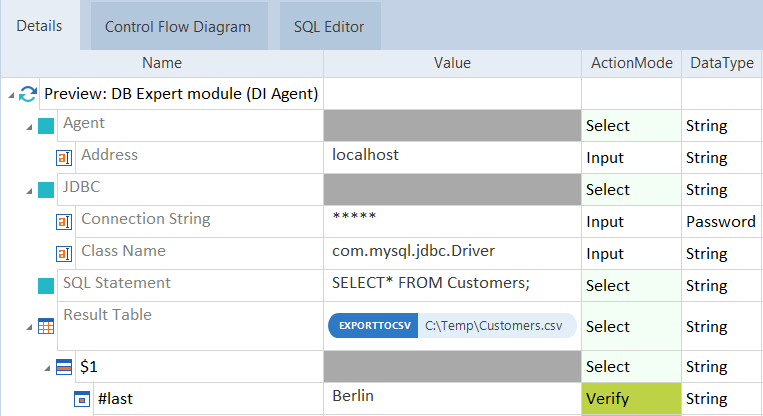The height and width of the screenshot is (416, 763).
Task: Click the teal square icon next to JDBC
Action: (x=46, y=190)
